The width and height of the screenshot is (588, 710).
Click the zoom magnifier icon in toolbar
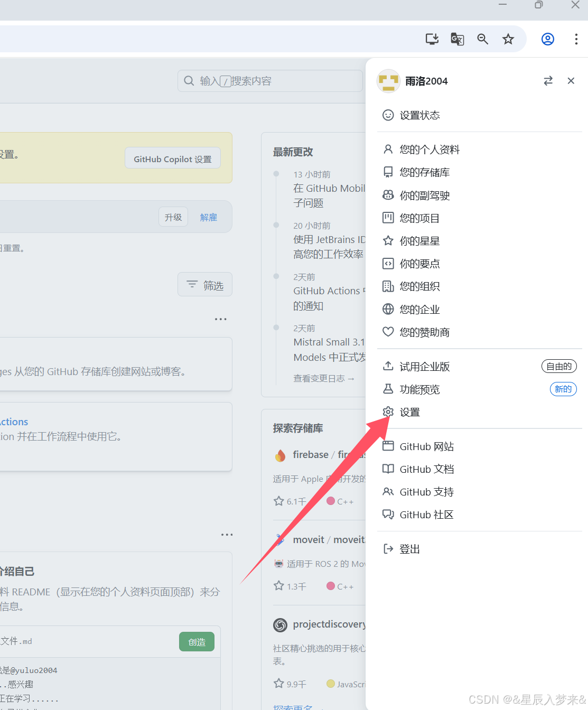point(482,39)
